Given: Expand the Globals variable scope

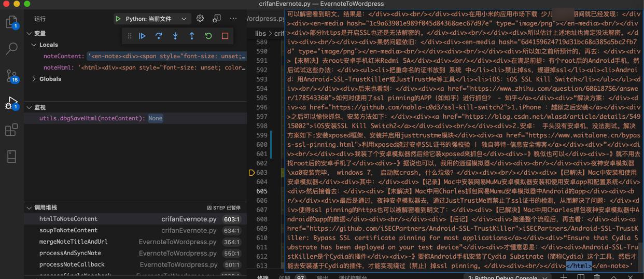Looking at the screenshot, I should coord(34,79).
